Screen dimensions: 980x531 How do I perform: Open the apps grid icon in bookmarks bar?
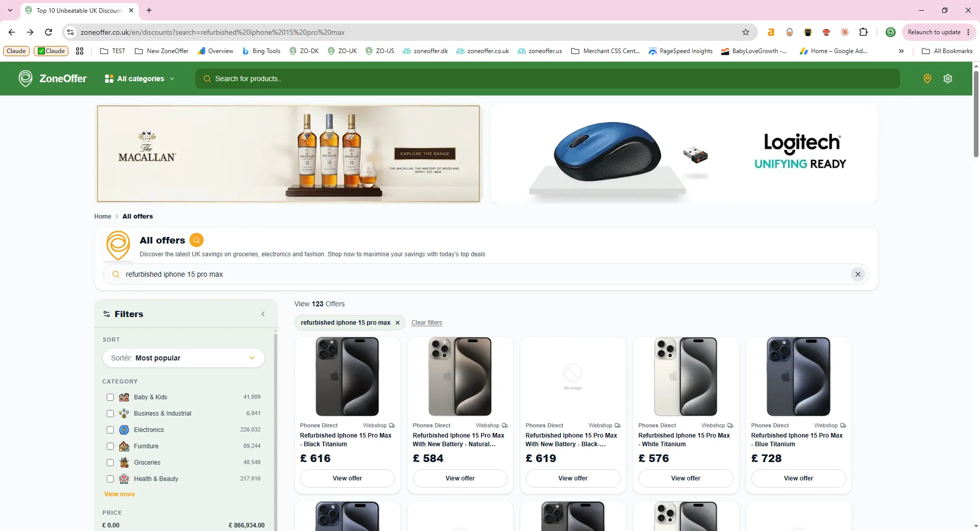pos(80,51)
